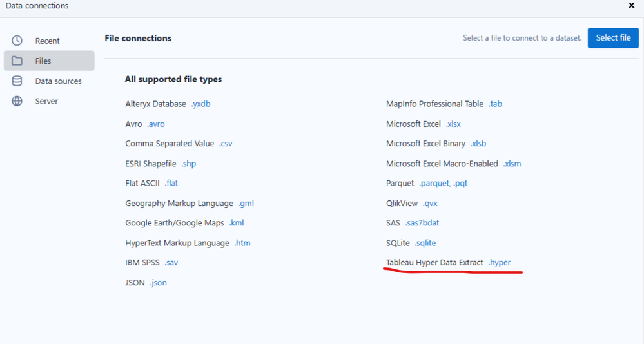Click the 'Microsoft Excel Macro-Enabled' text
Screen dimensions: 644x344
click(x=442, y=164)
